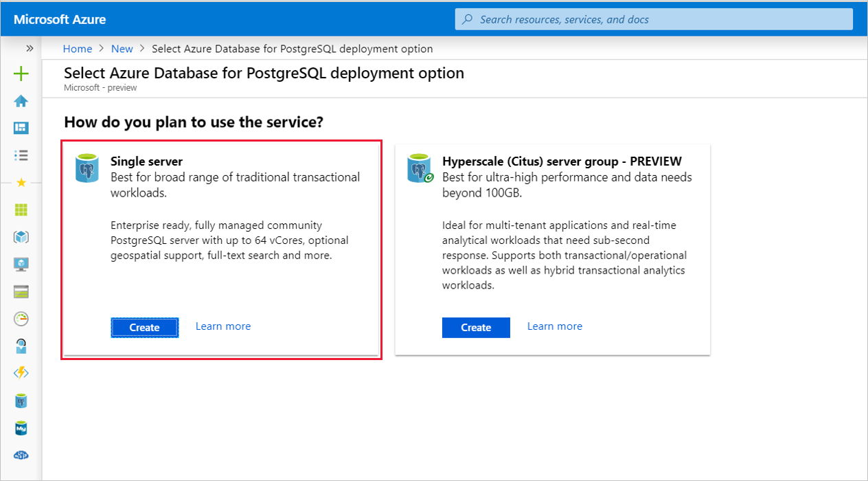Screen dimensions: 868x481
Task: Click the current breadcrumb 'Select Azure Database for PostgreSQL deployment option'
Action: pos(292,49)
